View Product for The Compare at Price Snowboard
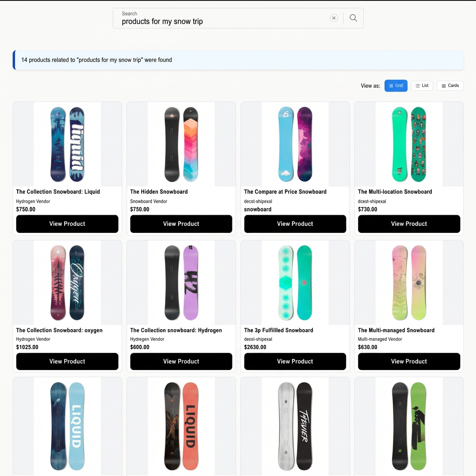476x476 pixels. pyautogui.click(x=295, y=224)
